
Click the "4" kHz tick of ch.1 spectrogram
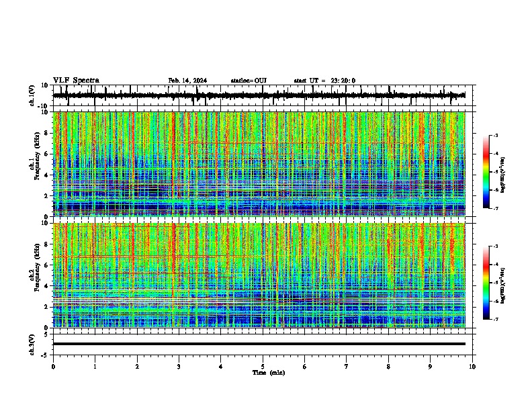46,175
